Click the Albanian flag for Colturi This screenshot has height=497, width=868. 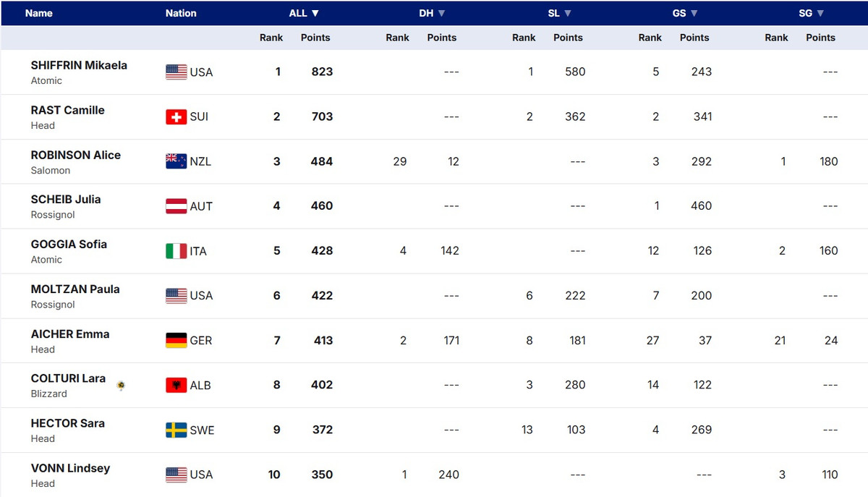[x=176, y=385]
